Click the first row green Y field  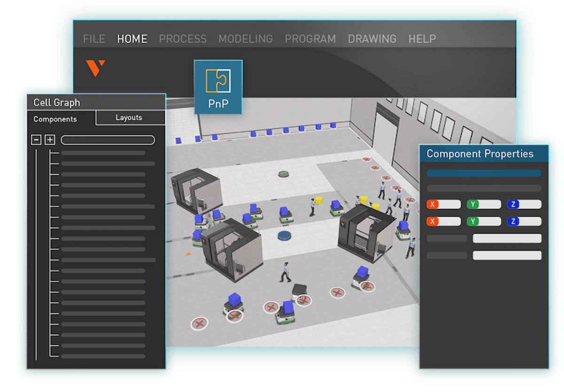tap(484, 204)
